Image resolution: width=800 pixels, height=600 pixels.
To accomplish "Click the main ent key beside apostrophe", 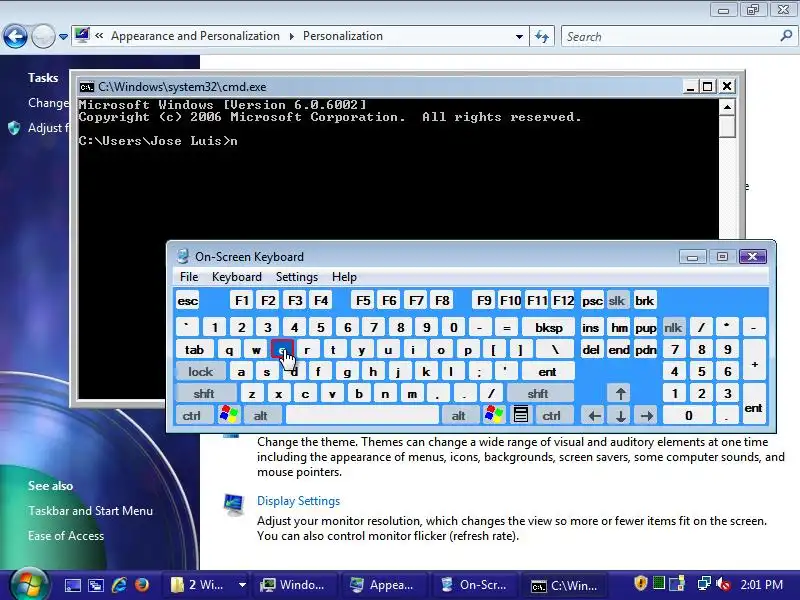I will click(547, 371).
